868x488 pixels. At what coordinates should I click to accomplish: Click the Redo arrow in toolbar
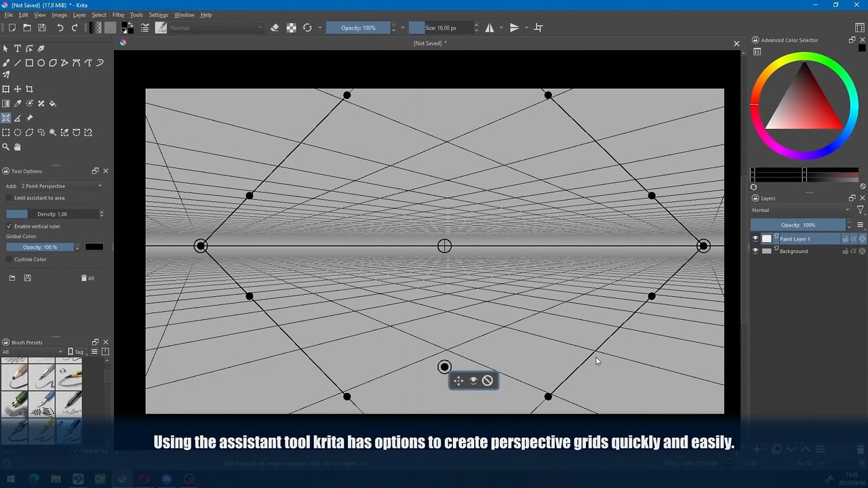[75, 28]
